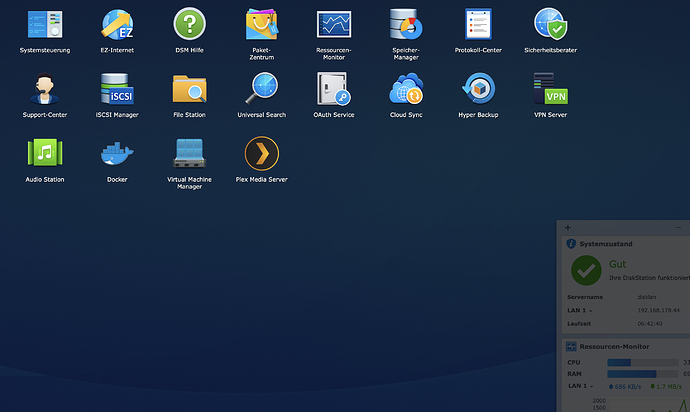Click the Laufzeit value 06:42:40
The width and height of the screenshot is (690, 412).
click(650, 324)
